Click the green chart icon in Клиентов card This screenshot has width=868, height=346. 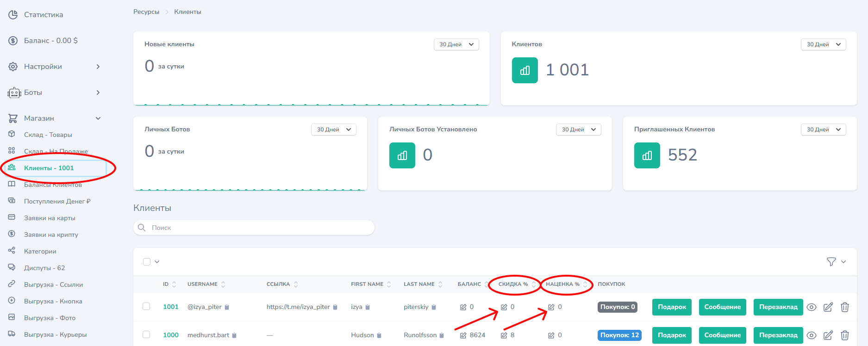click(525, 70)
